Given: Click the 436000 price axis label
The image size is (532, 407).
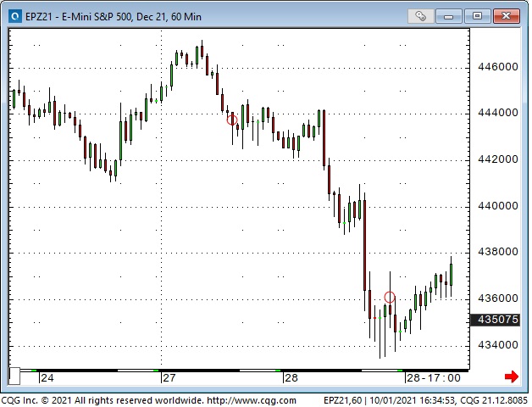Looking at the screenshot, I should [498, 298].
